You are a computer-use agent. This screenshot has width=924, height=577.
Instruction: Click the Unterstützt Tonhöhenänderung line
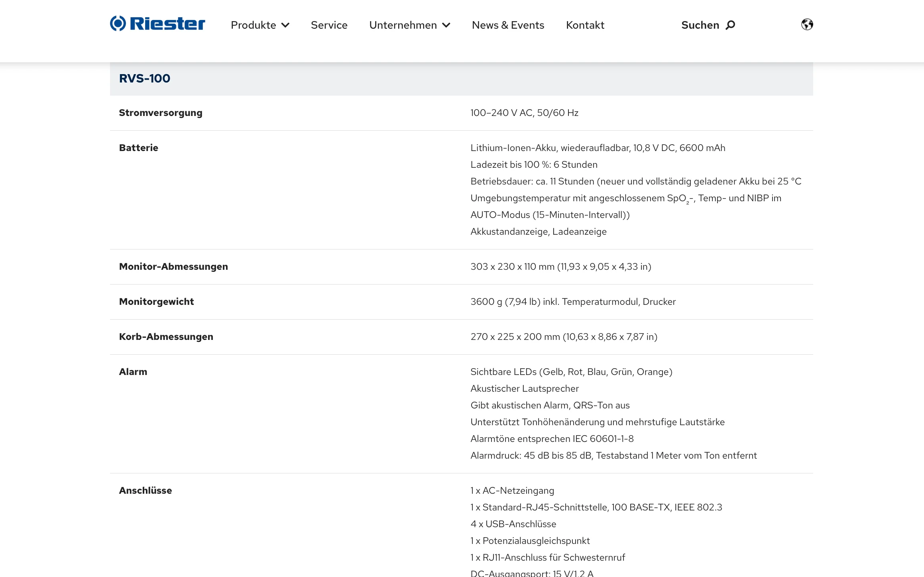tap(598, 422)
